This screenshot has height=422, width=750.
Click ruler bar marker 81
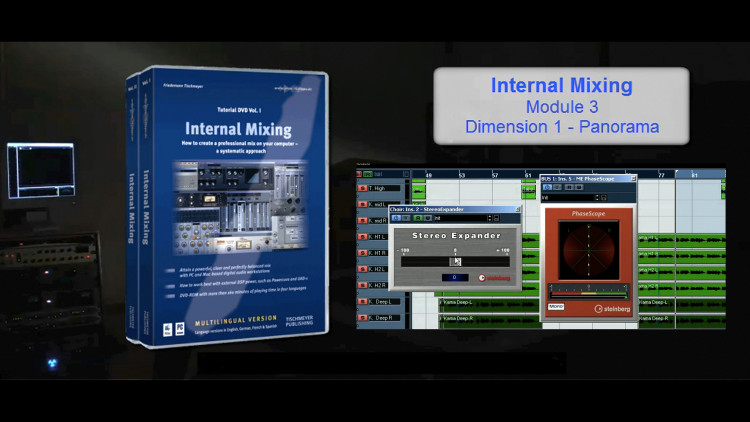[x=695, y=176]
